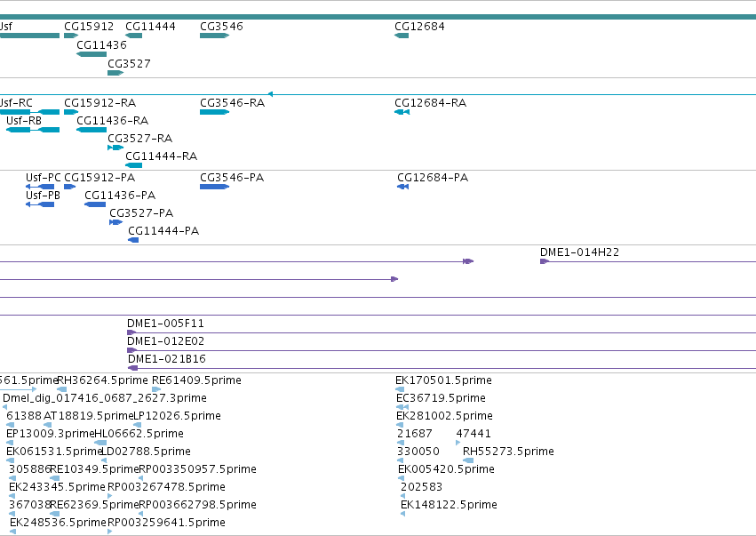The width and height of the screenshot is (756, 536).
Task: Click the CG11436-RA transcript
Action: [x=92, y=130]
